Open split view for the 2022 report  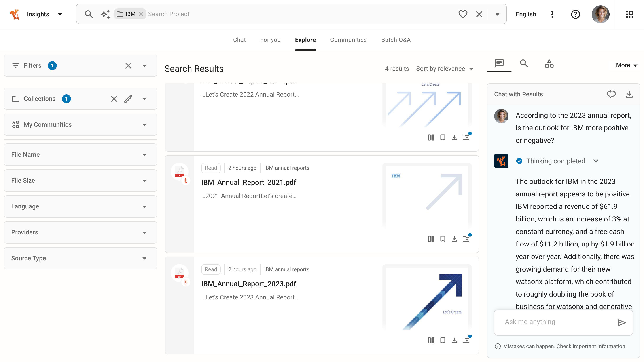tap(431, 137)
